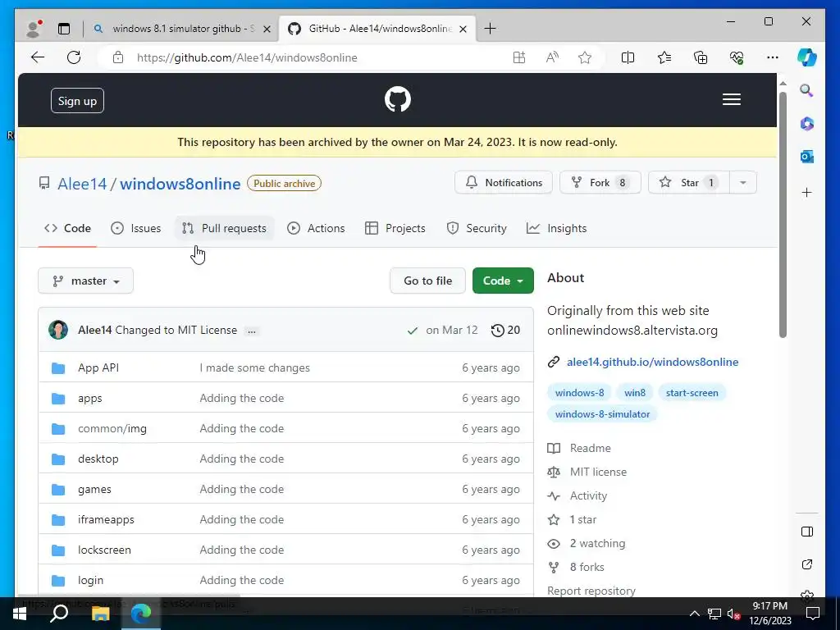Open the sidebar external link icon
Image resolution: width=840 pixels, height=630 pixels.
807,564
